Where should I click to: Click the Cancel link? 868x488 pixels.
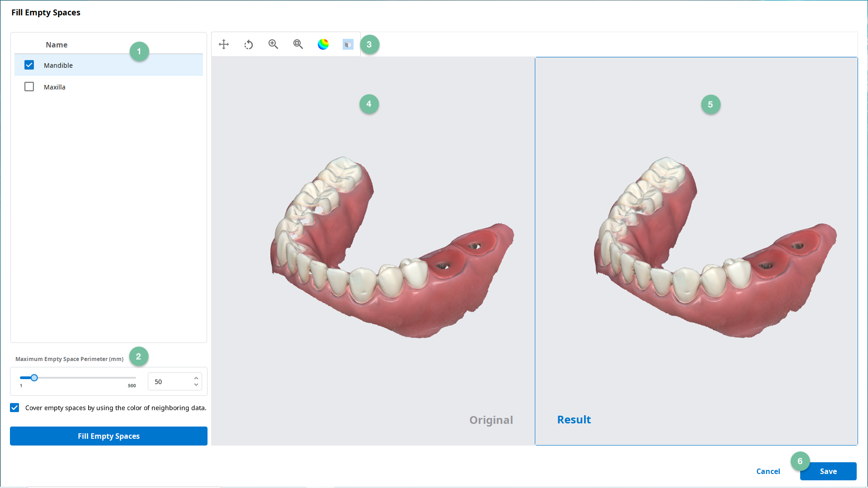pos(768,471)
